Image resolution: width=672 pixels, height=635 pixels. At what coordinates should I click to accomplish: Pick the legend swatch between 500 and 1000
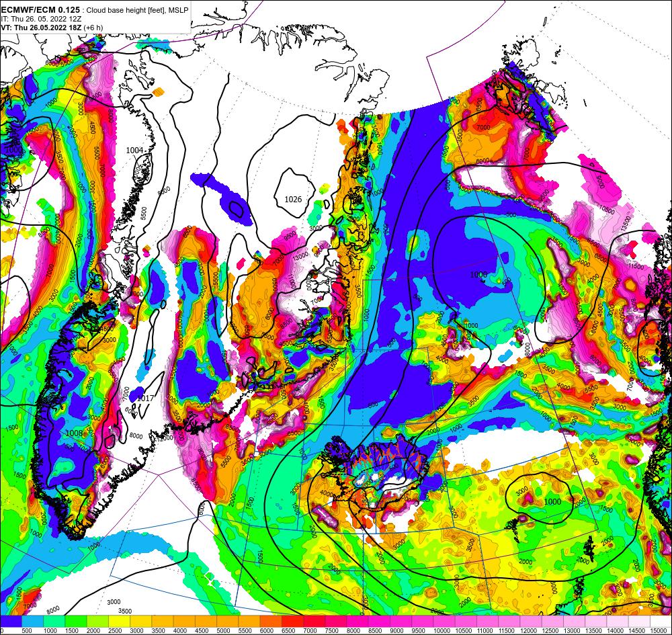click(x=32, y=622)
